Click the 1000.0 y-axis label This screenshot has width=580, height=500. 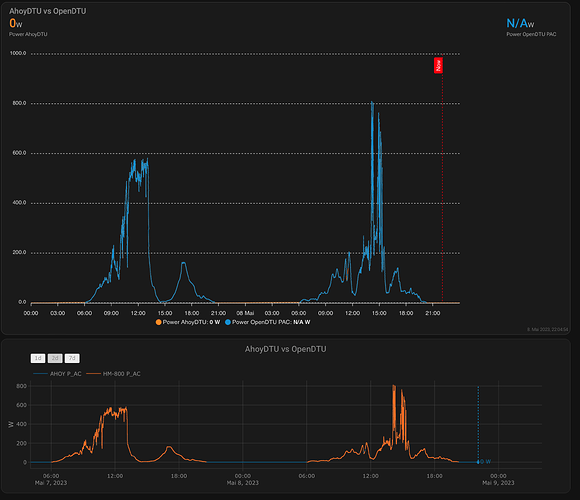pyautogui.click(x=18, y=53)
